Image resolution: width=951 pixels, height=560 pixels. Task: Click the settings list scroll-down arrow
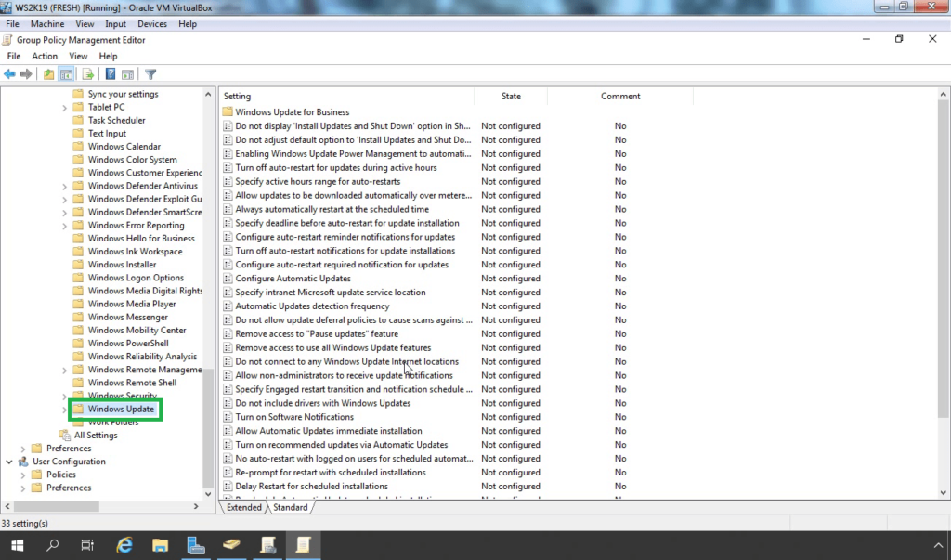(944, 493)
